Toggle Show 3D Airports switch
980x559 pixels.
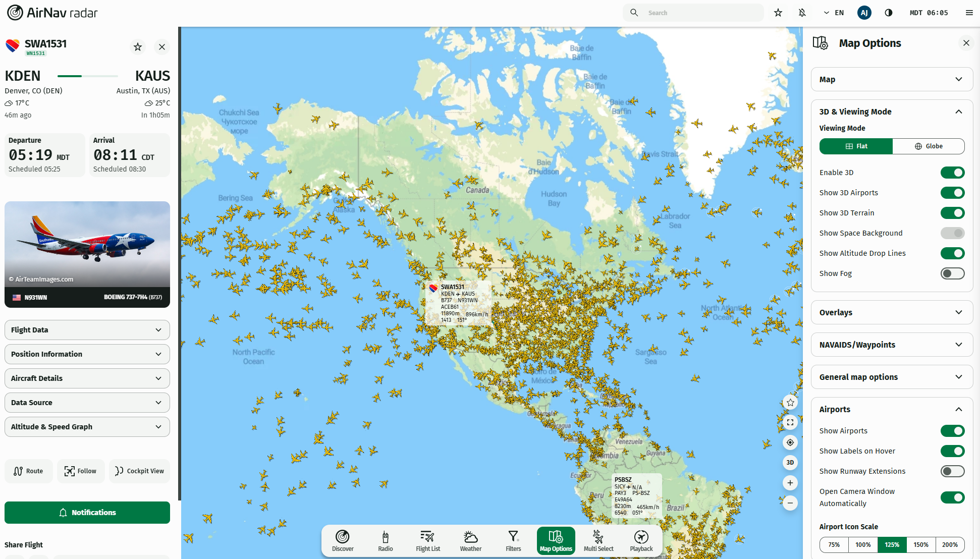952,193
